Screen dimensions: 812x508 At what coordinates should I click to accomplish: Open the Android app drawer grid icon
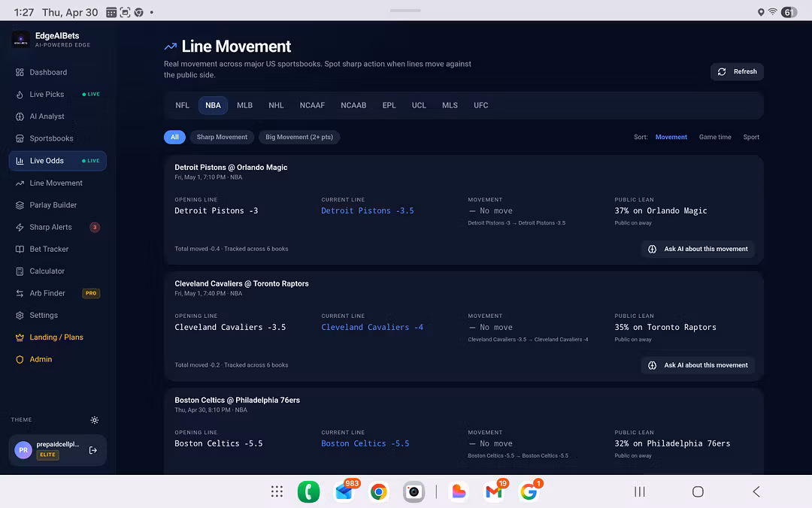coord(277,491)
